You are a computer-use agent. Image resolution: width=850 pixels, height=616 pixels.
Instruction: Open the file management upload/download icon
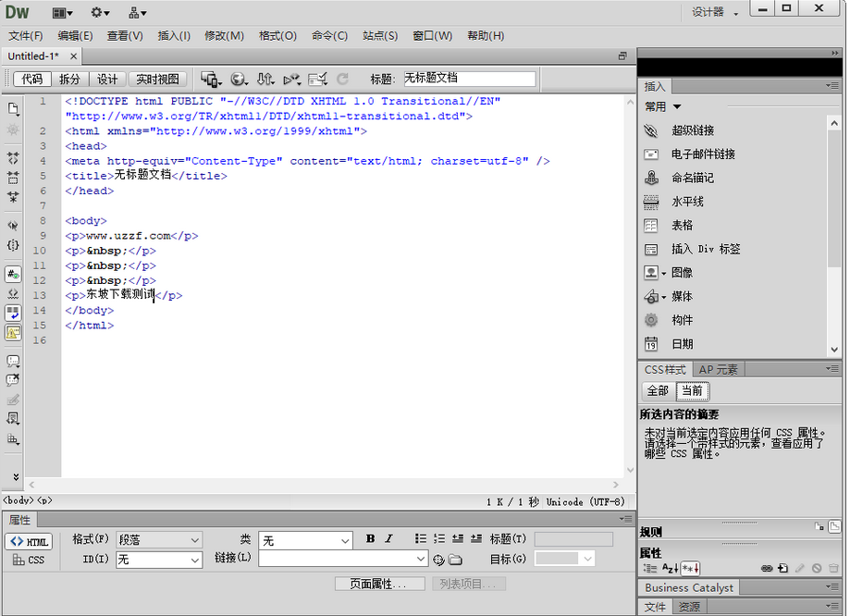pyautogui.click(x=265, y=80)
